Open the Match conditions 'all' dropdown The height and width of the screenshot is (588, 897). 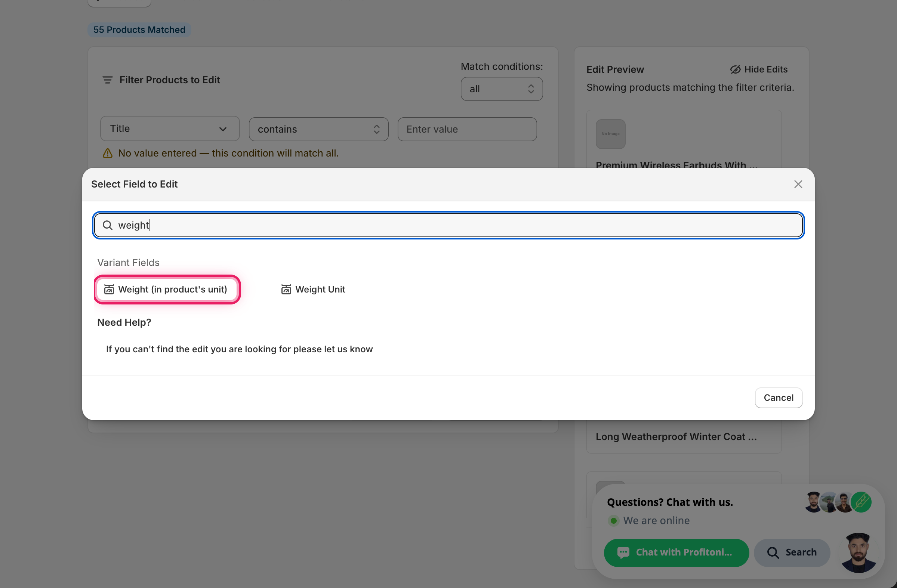click(x=502, y=89)
